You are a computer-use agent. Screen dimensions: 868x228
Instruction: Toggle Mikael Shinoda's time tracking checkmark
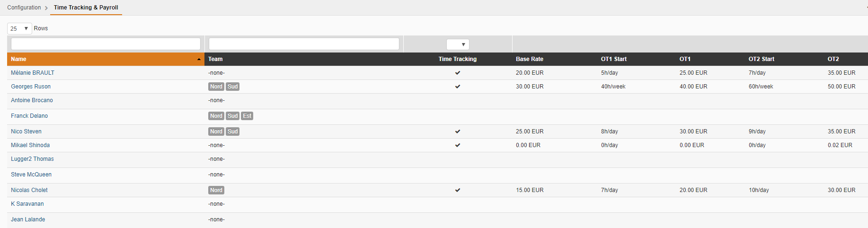coord(458,145)
